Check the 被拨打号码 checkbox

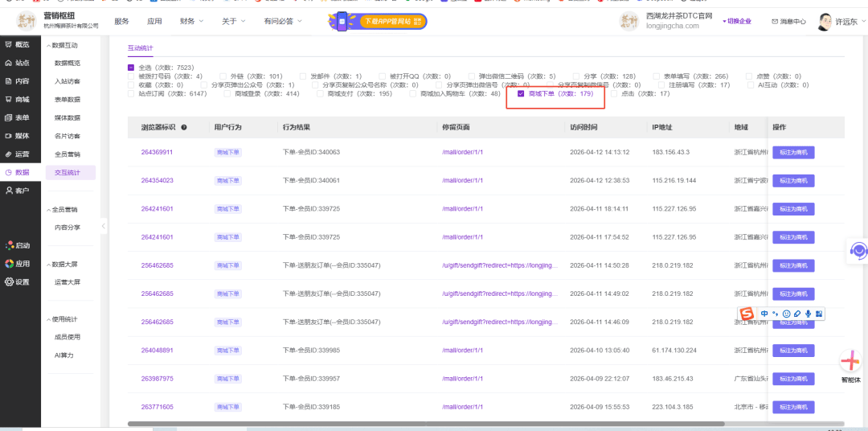131,76
